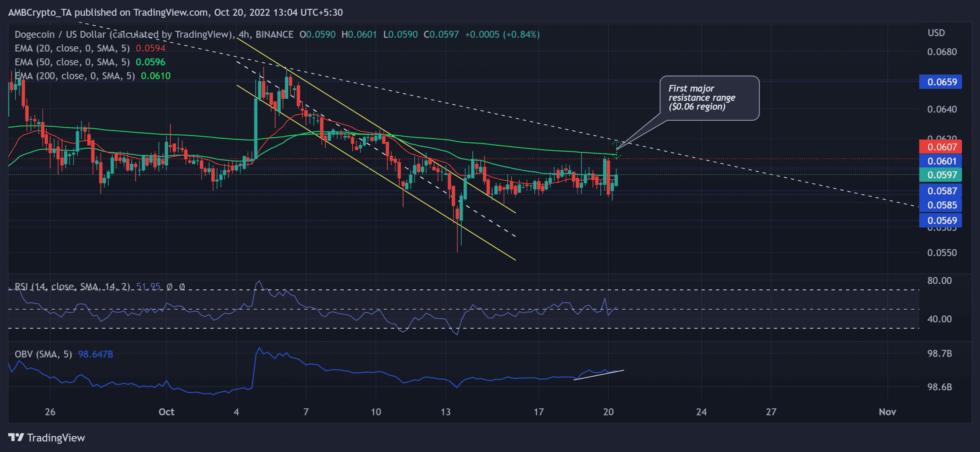This screenshot has height=452, width=980.
Task: Select the EMA 50 value 0.0596
Action: tap(150, 62)
